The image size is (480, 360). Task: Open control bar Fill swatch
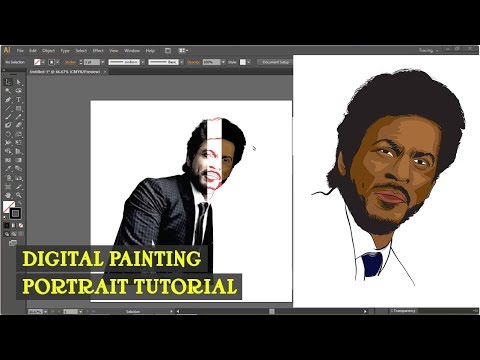[37, 62]
